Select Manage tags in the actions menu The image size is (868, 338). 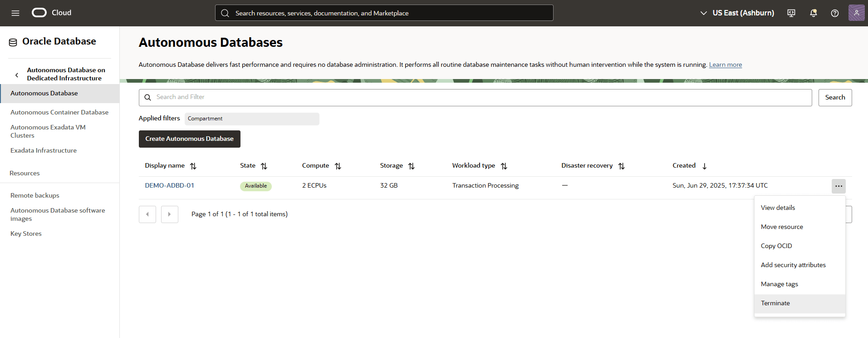click(x=799, y=284)
